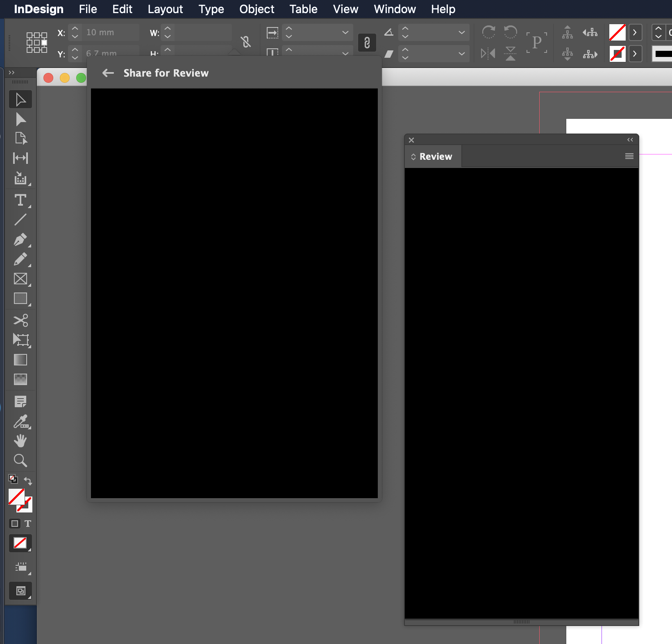
Task: Select the Pen tool
Action: click(x=20, y=240)
